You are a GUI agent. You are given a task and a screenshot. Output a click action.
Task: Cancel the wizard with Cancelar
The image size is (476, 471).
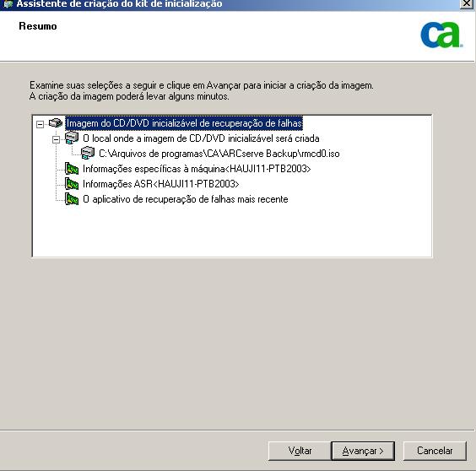click(435, 451)
